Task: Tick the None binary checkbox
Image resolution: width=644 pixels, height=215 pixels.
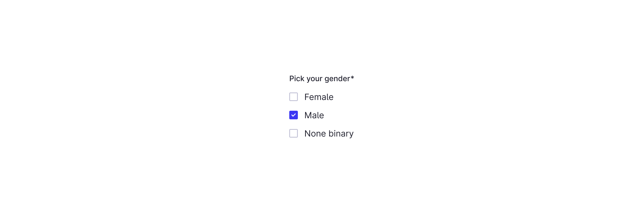Action: [293, 133]
